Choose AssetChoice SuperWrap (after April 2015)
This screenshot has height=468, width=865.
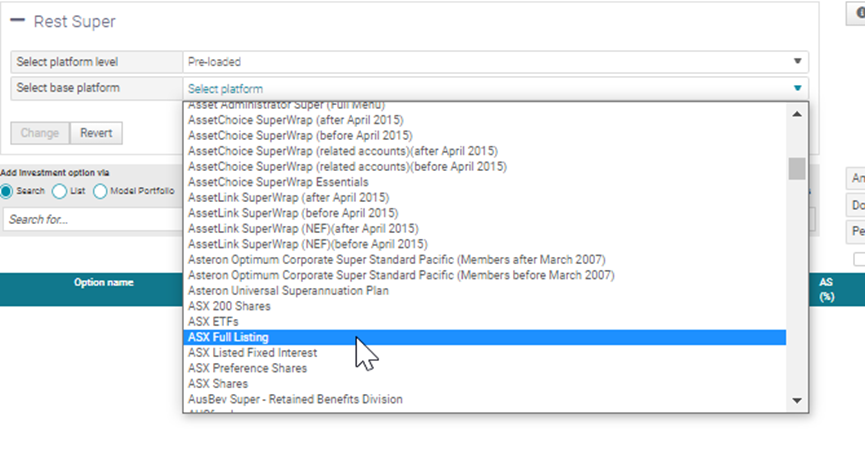click(x=484, y=120)
